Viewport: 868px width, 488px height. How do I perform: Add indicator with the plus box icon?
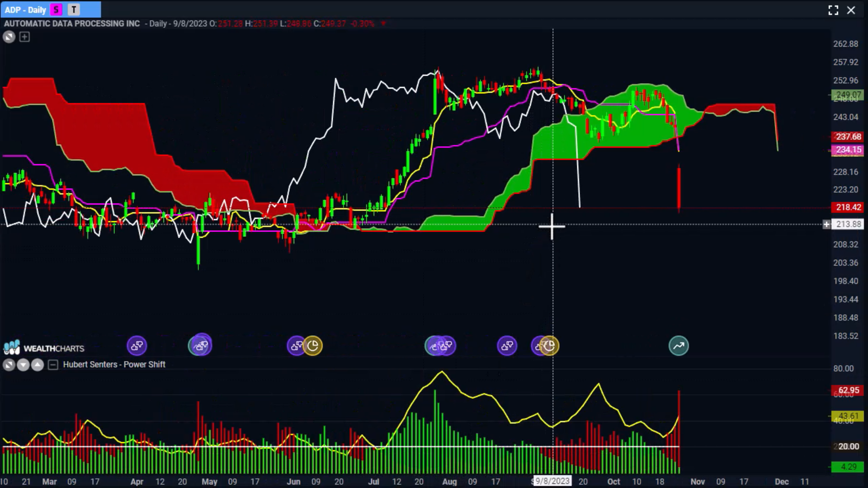tap(24, 37)
